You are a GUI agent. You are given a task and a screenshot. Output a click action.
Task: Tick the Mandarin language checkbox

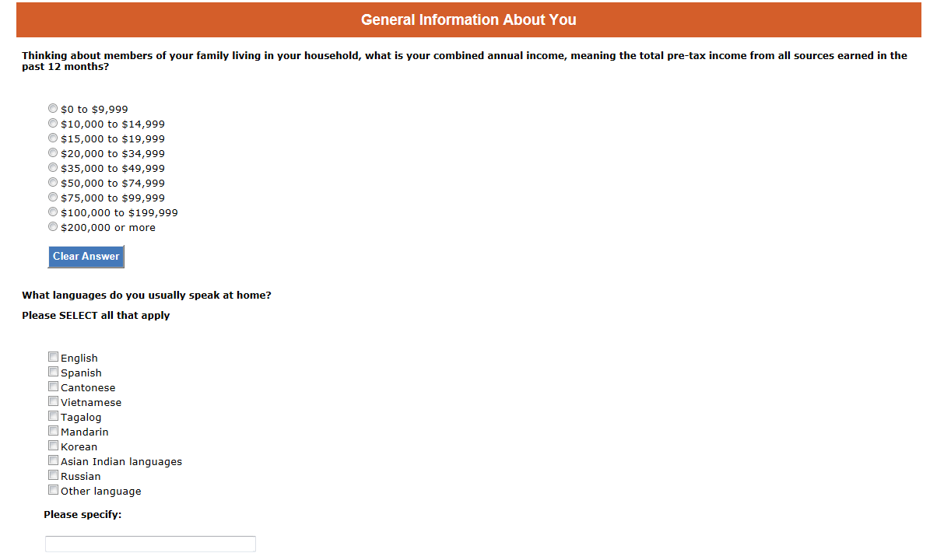(54, 431)
